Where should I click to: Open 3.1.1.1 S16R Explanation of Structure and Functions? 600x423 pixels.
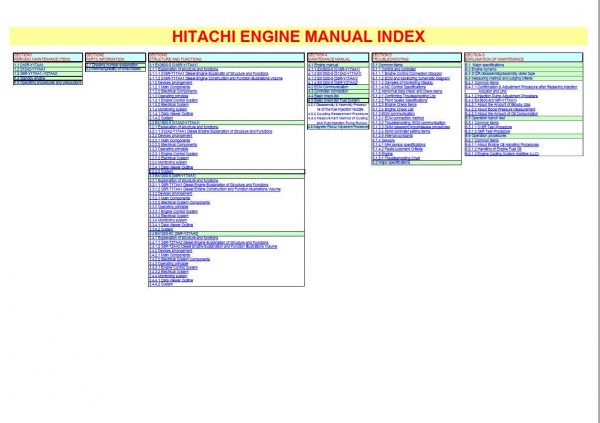[209, 73]
